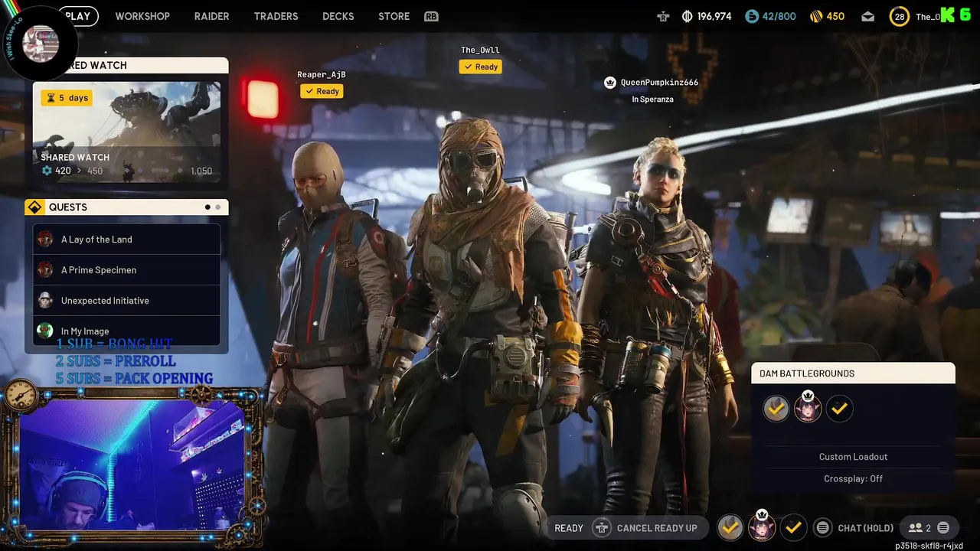Viewport: 980px width, 551px height.
Task: Click the RB bumper icon after STORE
Action: pyautogui.click(x=431, y=16)
